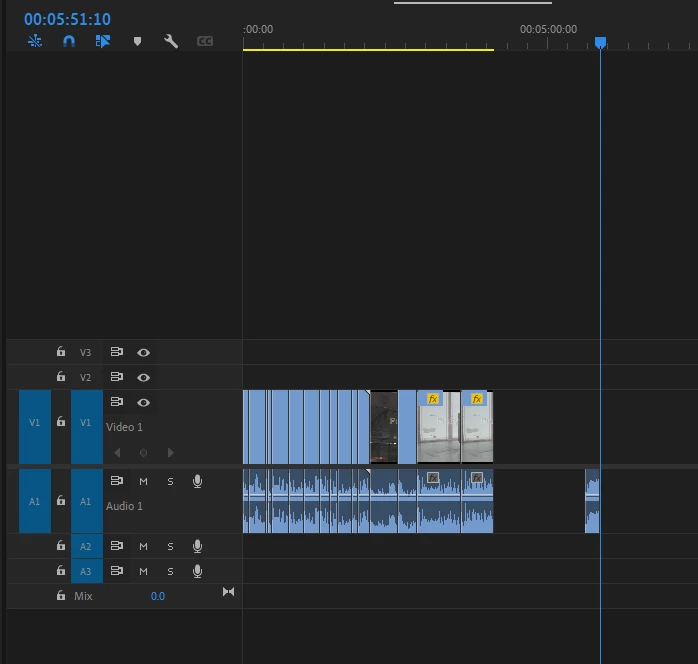Screen dimensions: 698x664
Task: Click Mix volume value 0.0
Action: (158, 596)
